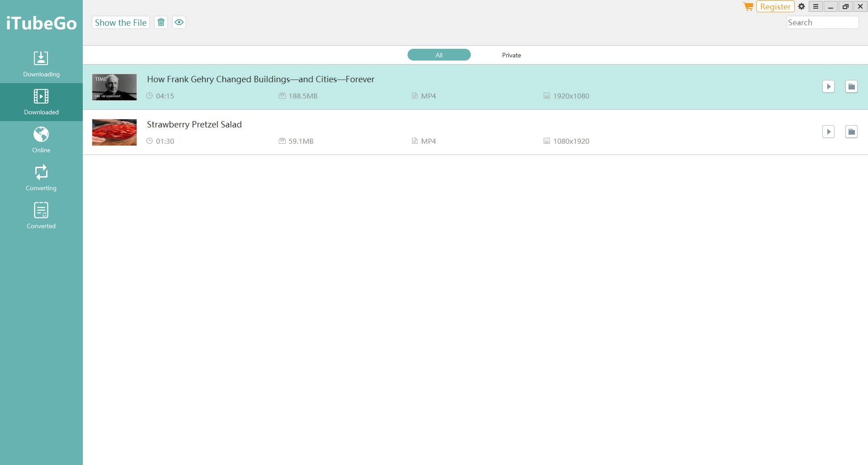The width and height of the screenshot is (868, 465).
Task: Click MP4 format in Strawberry Pretzel row
Action: click(x=428, y=141)
